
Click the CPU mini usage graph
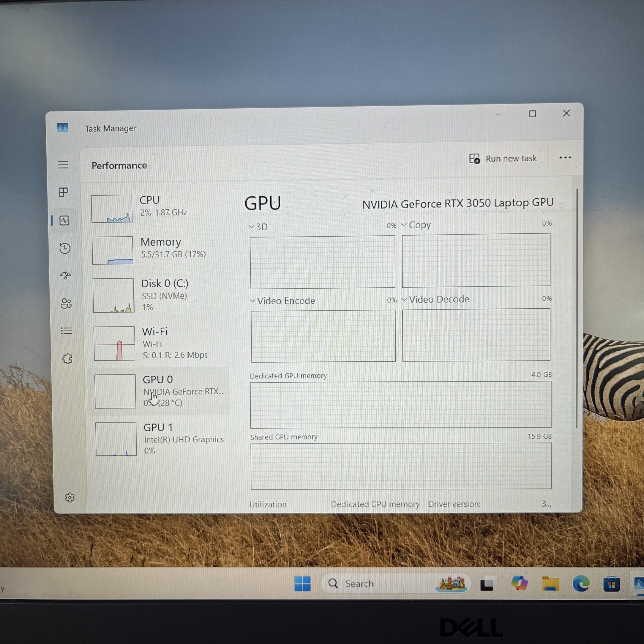112,208
